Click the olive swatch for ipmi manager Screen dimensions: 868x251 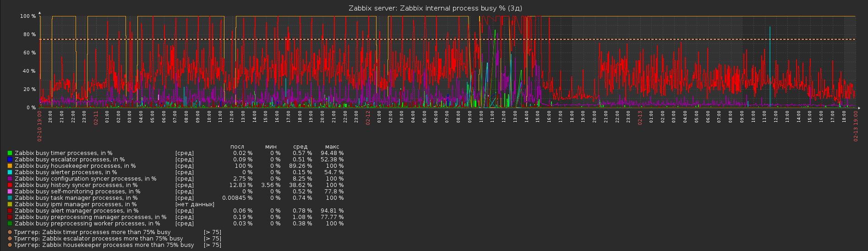(10, 204)
